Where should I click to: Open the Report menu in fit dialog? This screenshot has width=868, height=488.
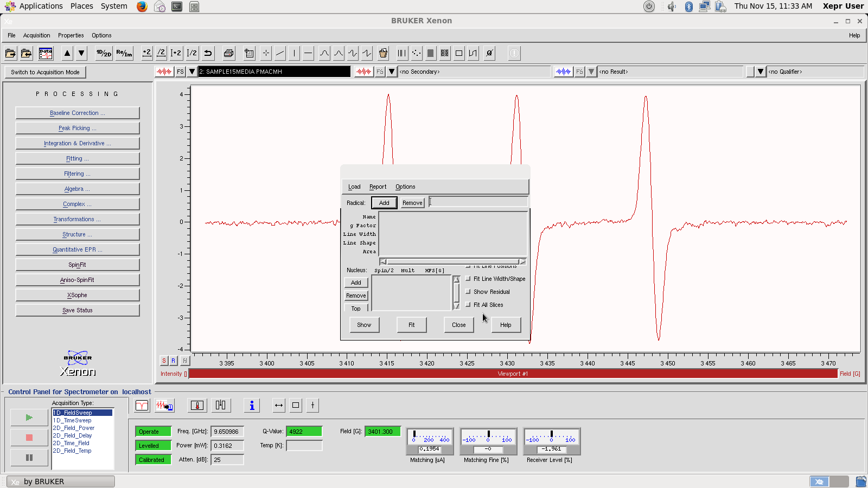point(378,187)
